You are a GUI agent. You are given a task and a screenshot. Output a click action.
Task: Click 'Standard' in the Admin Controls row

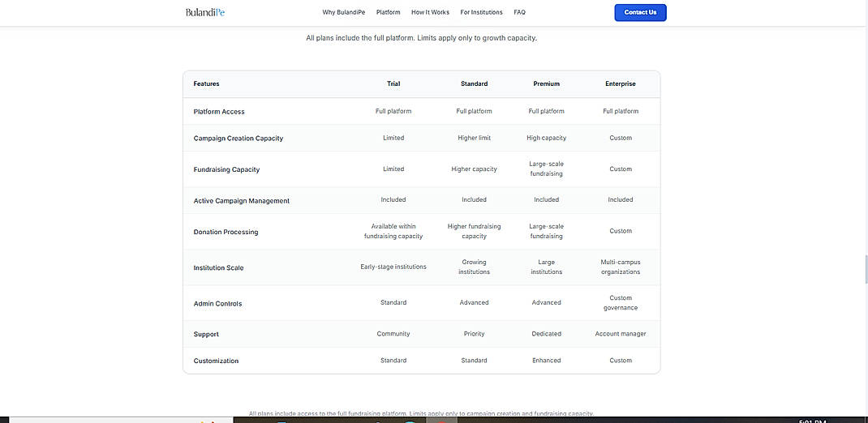393,302
